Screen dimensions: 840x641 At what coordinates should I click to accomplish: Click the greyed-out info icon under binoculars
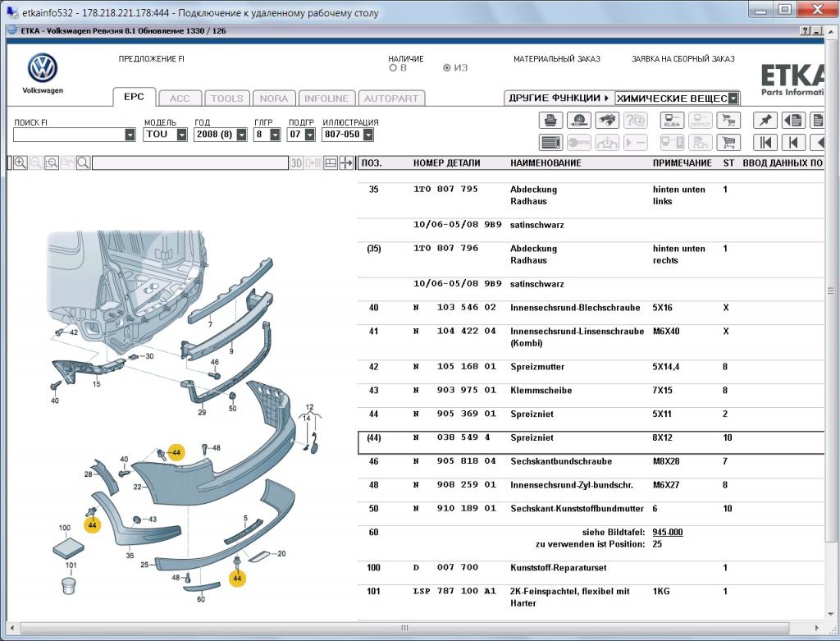(x=606, y=143)
